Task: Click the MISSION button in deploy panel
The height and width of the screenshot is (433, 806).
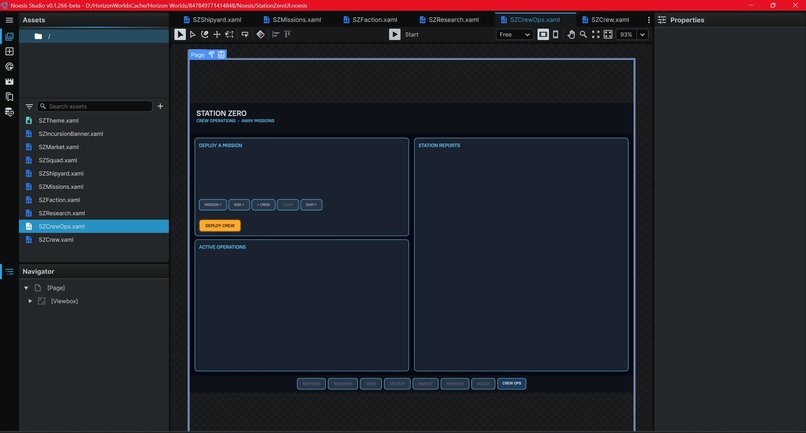Action: pyautogui.click(x=213, y=205)
